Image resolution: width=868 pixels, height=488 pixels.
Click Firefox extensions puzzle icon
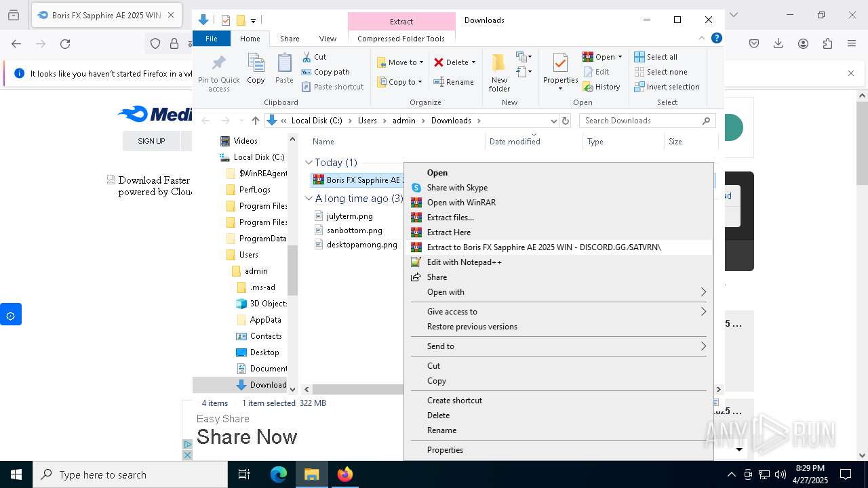coord(827,44)
